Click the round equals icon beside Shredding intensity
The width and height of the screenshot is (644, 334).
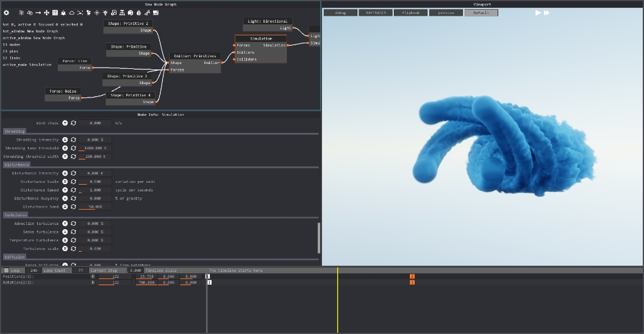point(65,140)
